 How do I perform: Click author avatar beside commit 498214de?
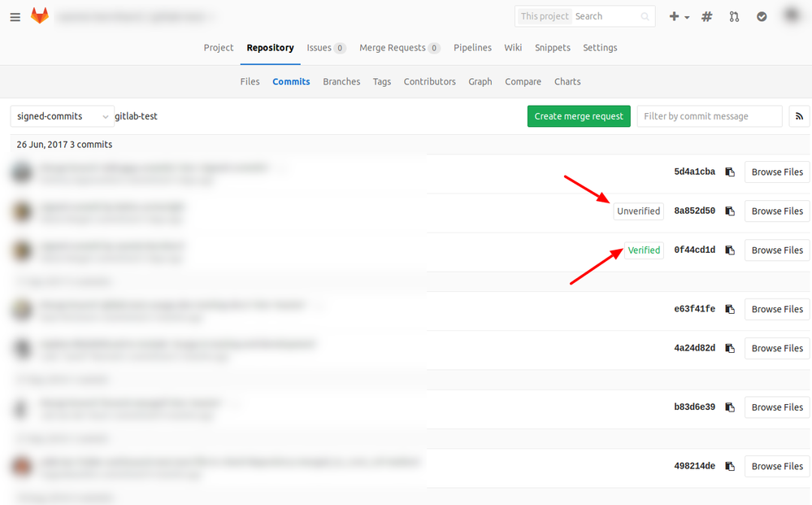coord(22,466)
